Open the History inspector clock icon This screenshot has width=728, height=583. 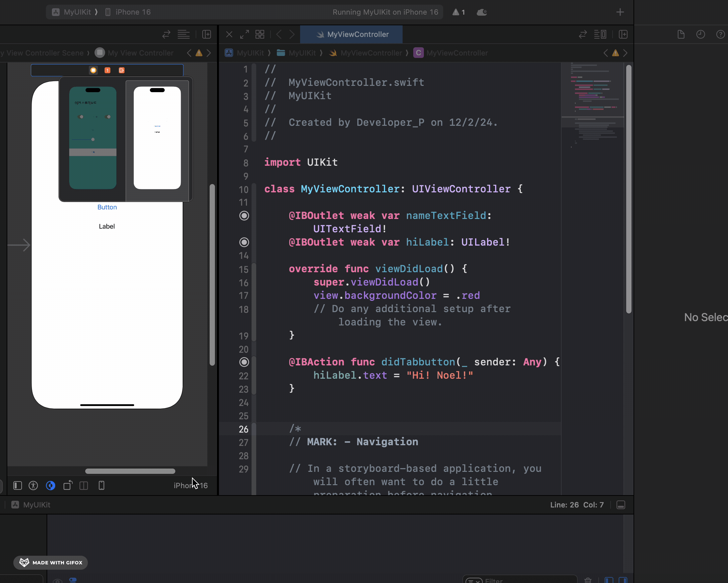700,35
